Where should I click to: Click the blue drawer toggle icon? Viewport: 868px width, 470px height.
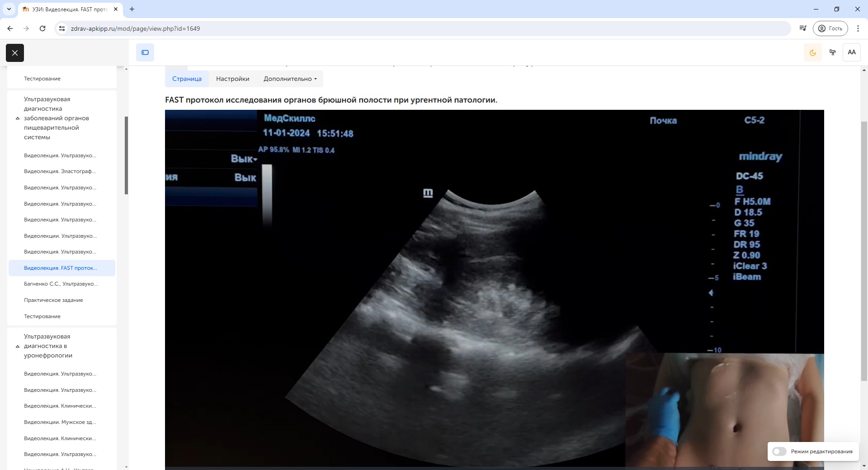(145, 52)
